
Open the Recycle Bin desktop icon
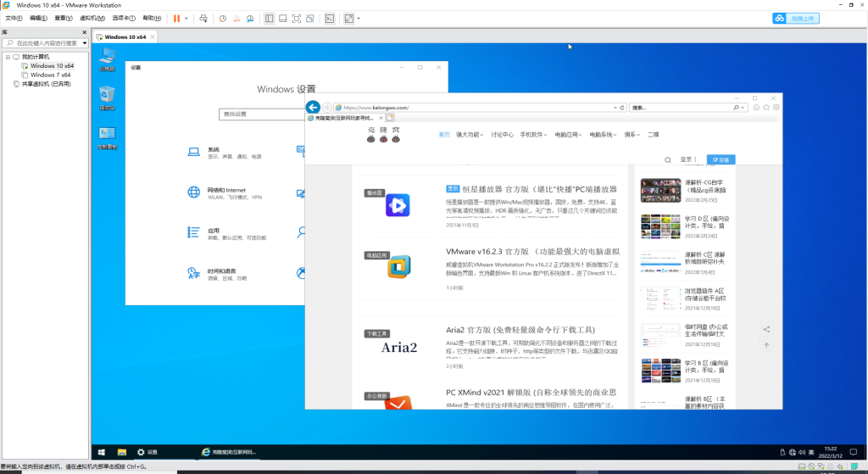pos(107,98)
